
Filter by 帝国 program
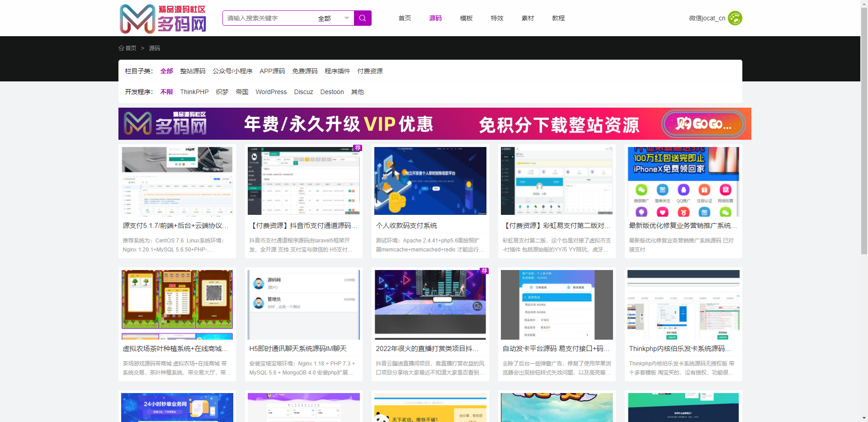coord(242,92)
